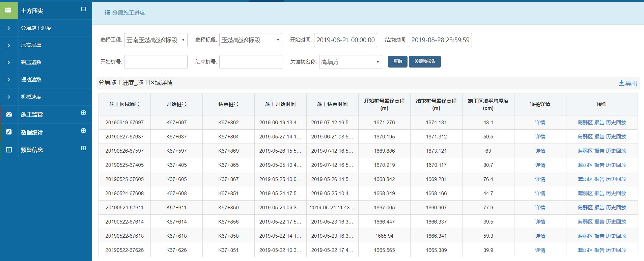644x261 pixels.
Task: Click the columns icon for 预警信息
Action: click(x=9, y=150)
